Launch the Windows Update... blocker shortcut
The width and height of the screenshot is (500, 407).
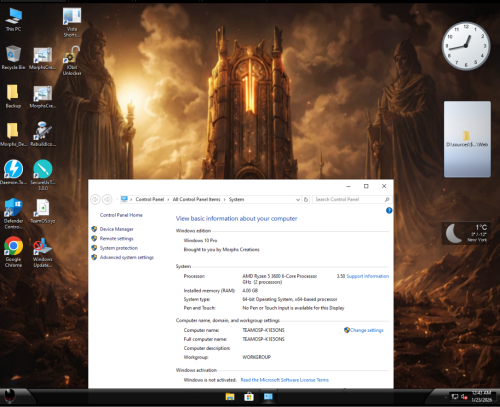[42, 252]
